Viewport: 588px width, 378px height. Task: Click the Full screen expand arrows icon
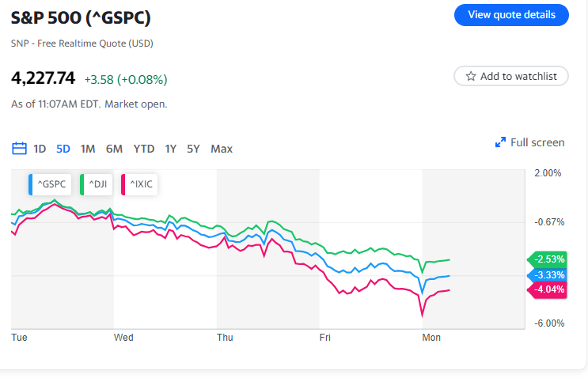500,143
